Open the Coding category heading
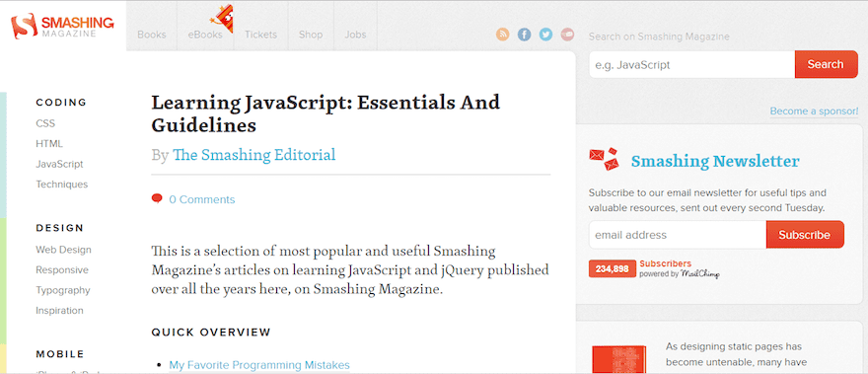 coord(61,103)
